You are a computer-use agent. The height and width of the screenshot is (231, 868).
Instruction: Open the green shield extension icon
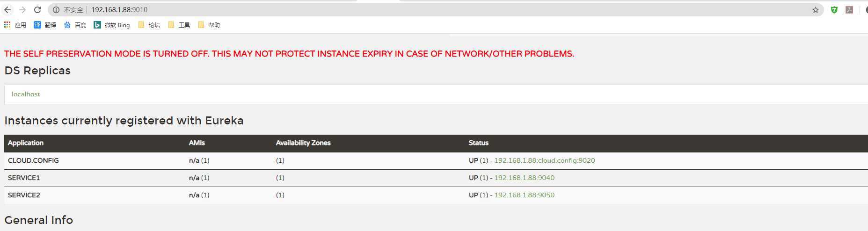[x=834, y=10]
